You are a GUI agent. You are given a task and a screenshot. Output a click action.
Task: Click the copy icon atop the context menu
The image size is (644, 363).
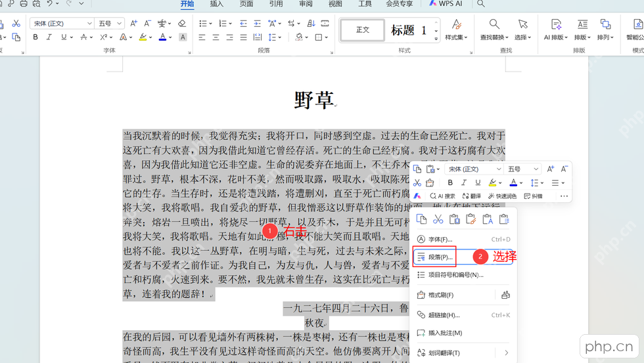(x=421, y=219)
